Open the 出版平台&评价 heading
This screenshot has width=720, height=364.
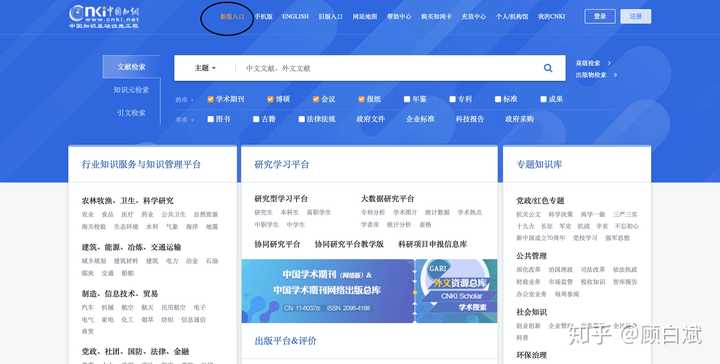285,341
